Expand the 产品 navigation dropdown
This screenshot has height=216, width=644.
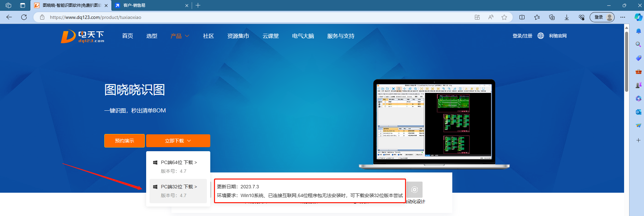click(x=180, y=36)
